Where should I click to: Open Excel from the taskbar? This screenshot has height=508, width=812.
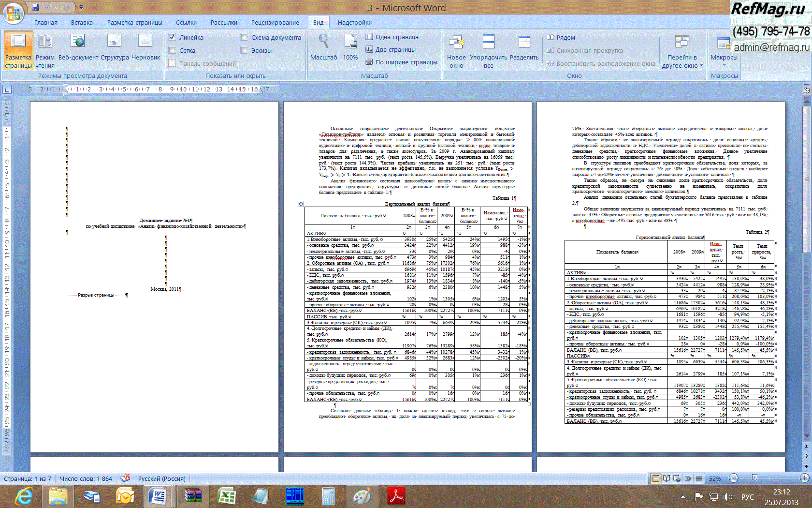(226, 496)
